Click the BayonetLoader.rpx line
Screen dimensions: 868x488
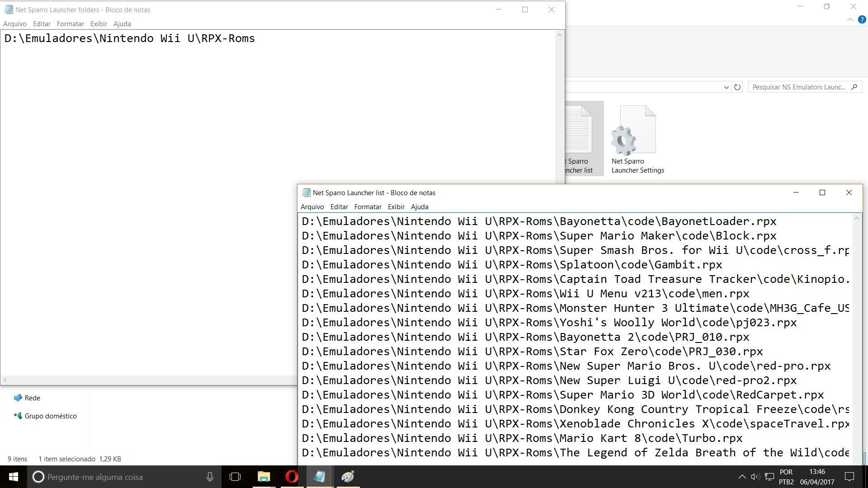(539, 221)
